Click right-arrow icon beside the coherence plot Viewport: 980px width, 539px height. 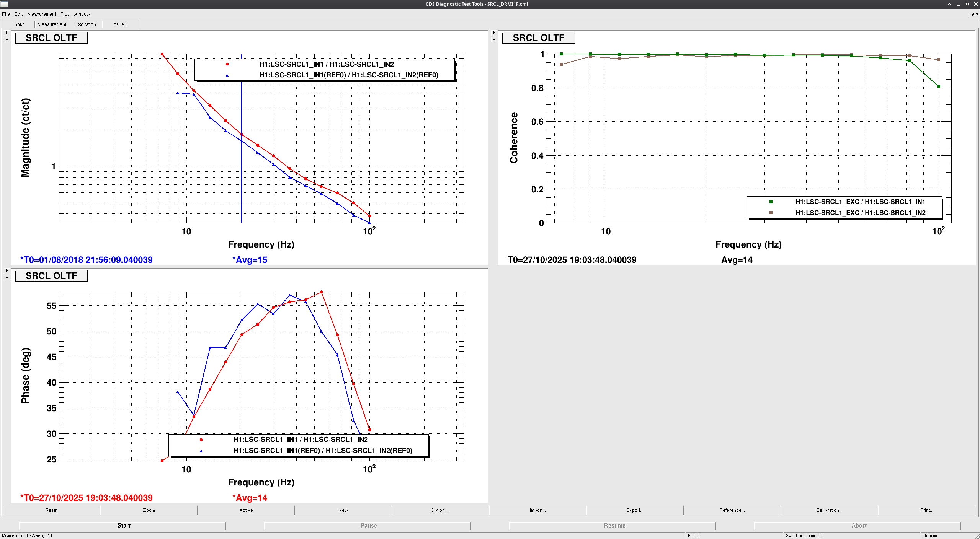pyautogui.click(x=494, y=33)
